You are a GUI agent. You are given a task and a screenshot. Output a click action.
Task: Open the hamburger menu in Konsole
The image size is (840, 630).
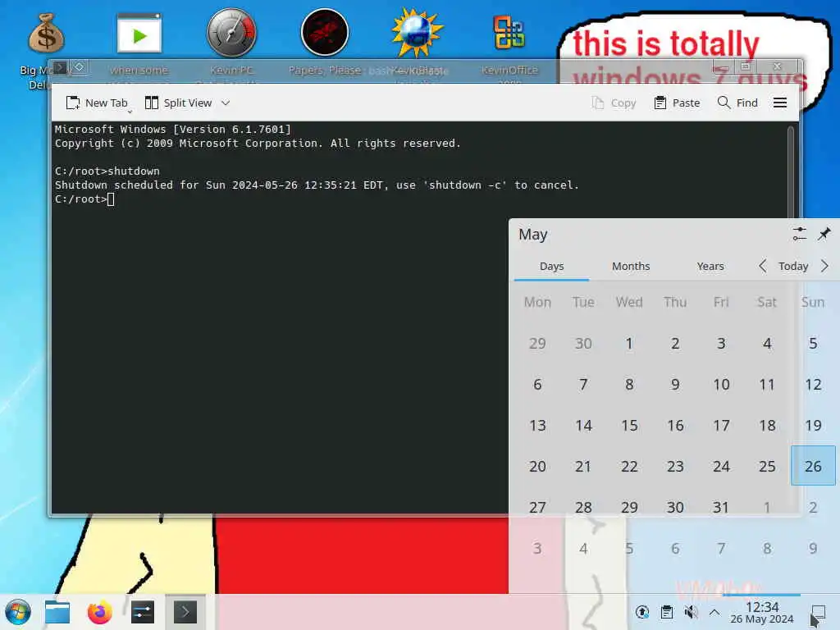tap(780, 103)
